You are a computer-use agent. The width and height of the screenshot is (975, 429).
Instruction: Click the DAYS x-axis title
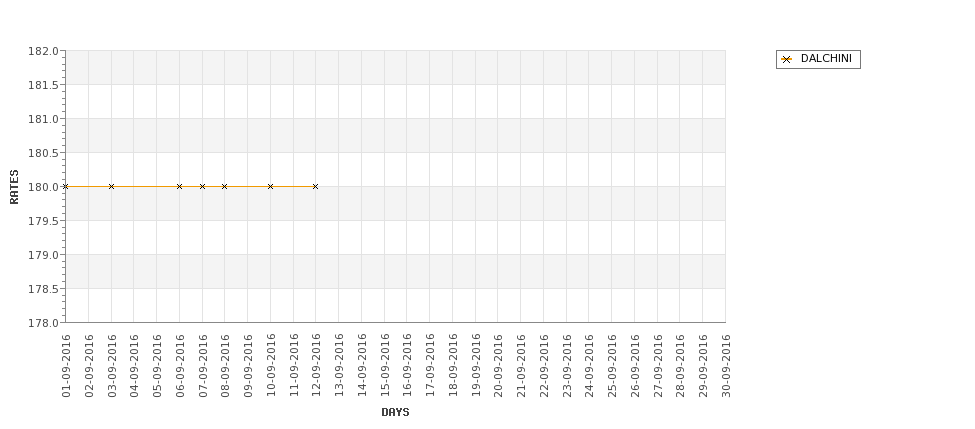pyautogui.click(x=395, y=412)
